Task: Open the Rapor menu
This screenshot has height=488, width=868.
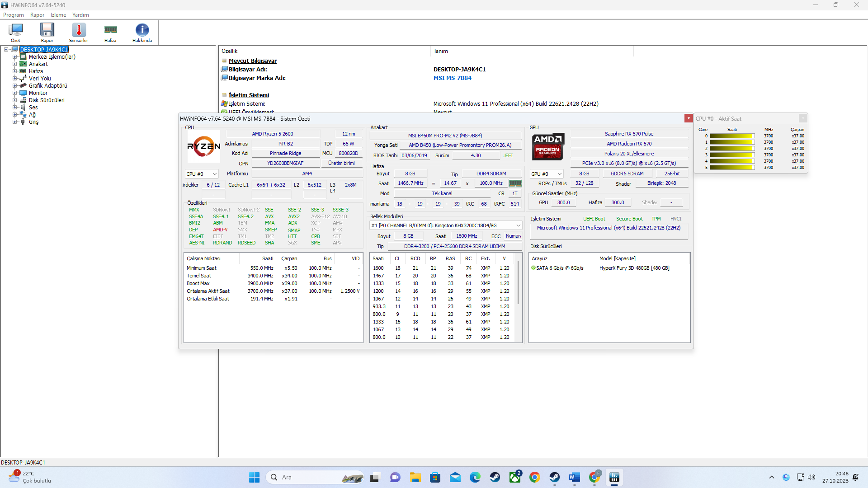Action: click(38, 15)
